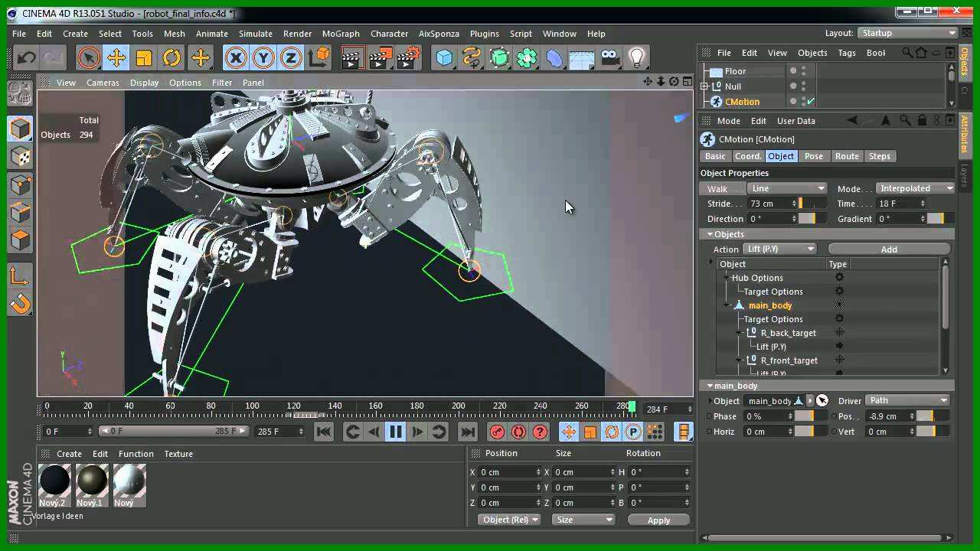Viewport: 980px width, 551px height.
Task: Collapse the Objects section header
Action: (827, 234)
